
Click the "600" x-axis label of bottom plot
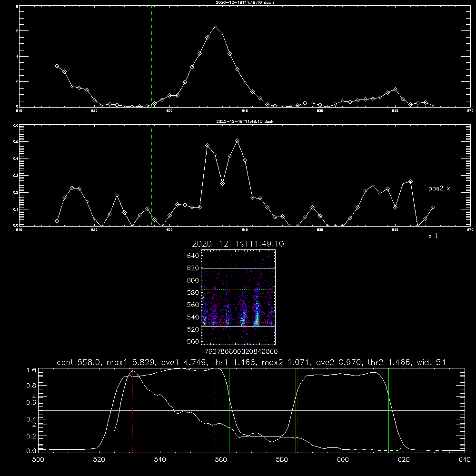[343, 460]
